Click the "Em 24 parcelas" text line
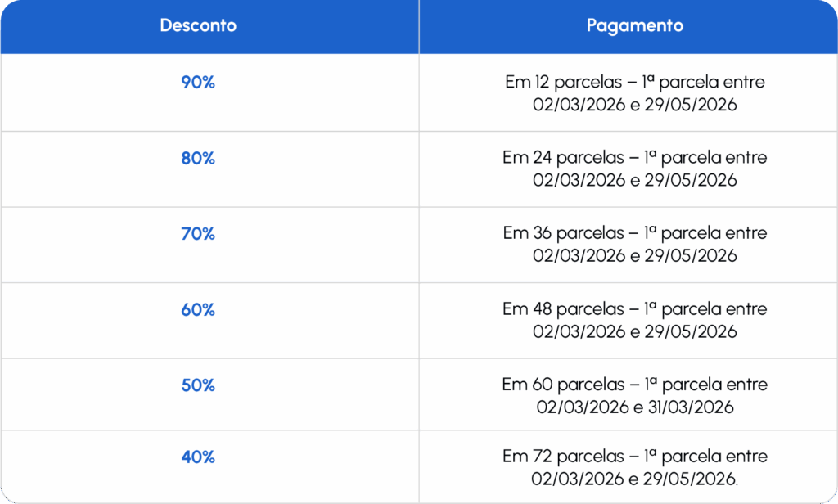The width and height of the screenshot is (838, 504). point(634,158)
